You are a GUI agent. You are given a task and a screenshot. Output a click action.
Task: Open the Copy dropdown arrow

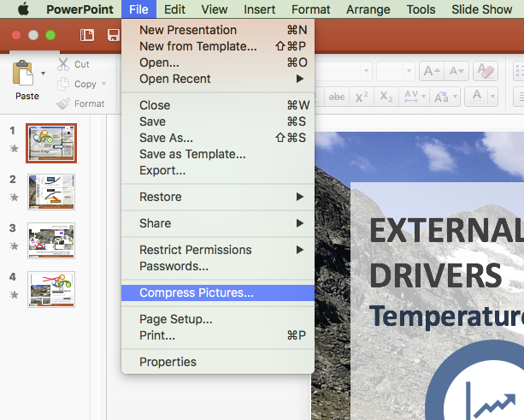104,84
